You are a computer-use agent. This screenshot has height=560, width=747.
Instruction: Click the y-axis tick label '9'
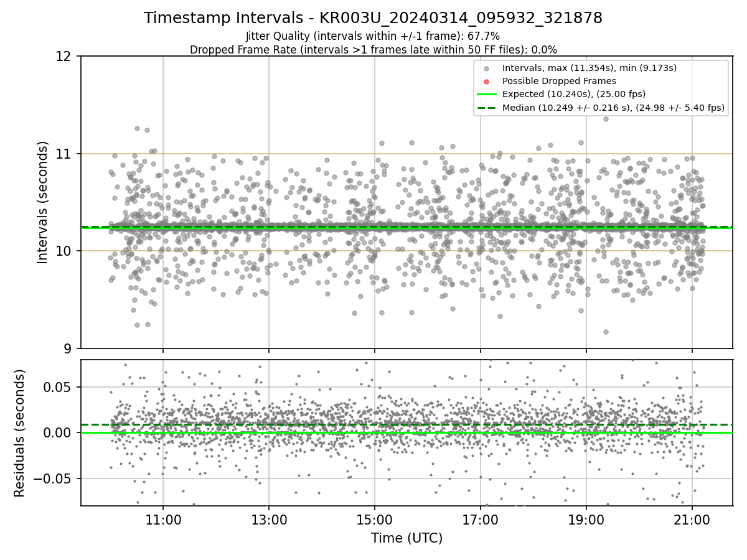click(67, 348)
